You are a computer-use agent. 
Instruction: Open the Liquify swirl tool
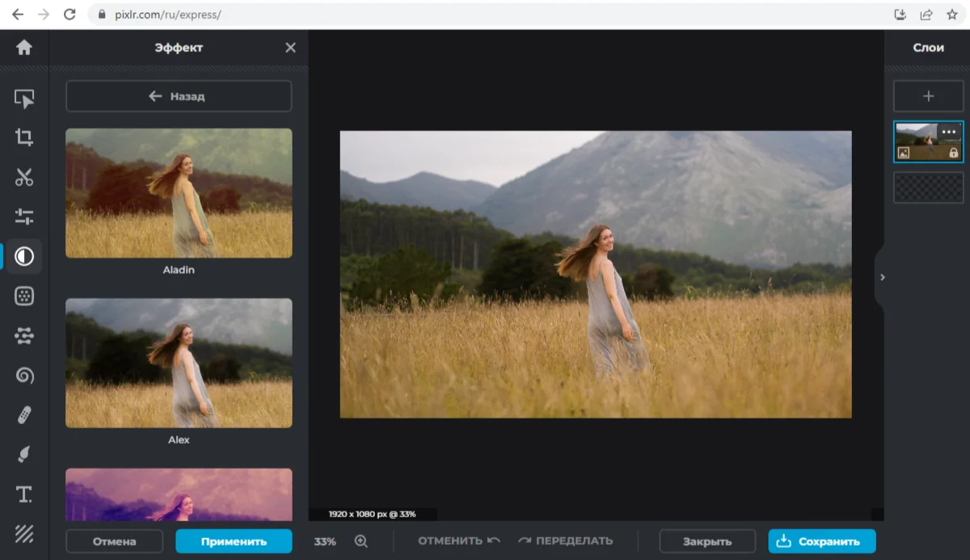(24, 375)
